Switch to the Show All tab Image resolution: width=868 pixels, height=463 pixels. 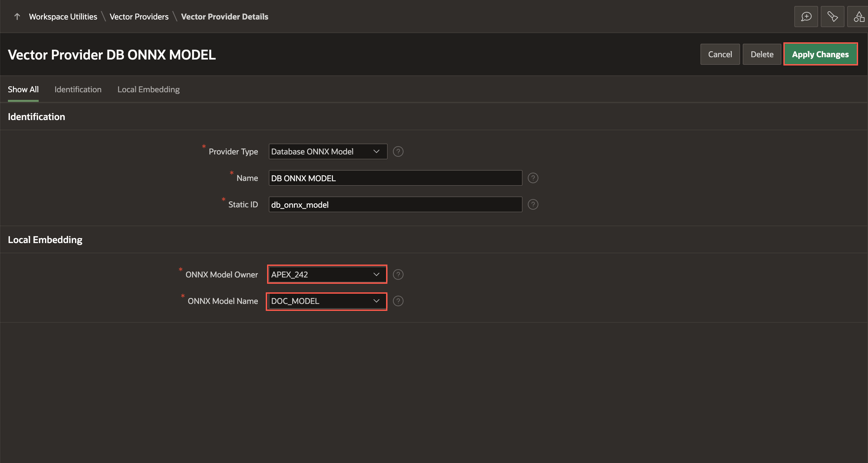pyautogui.click(x=23, y=89)
